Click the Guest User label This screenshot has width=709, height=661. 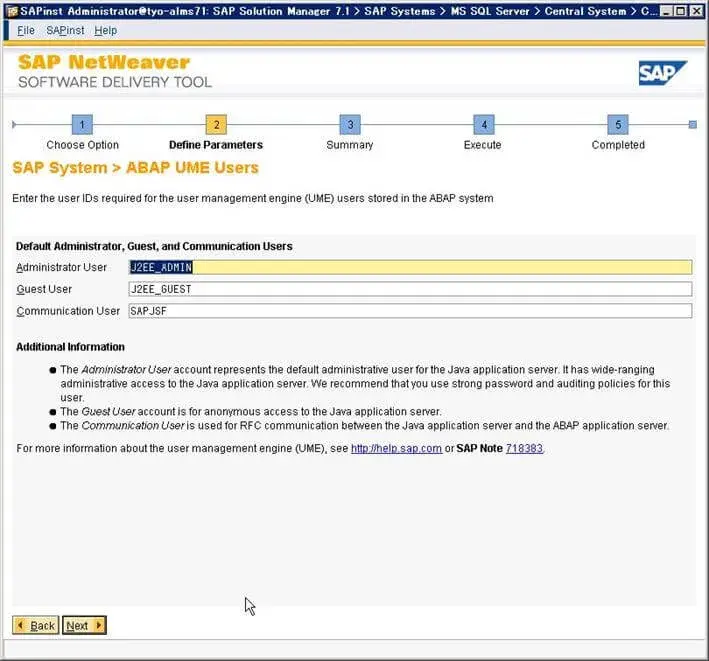(44, 289)
